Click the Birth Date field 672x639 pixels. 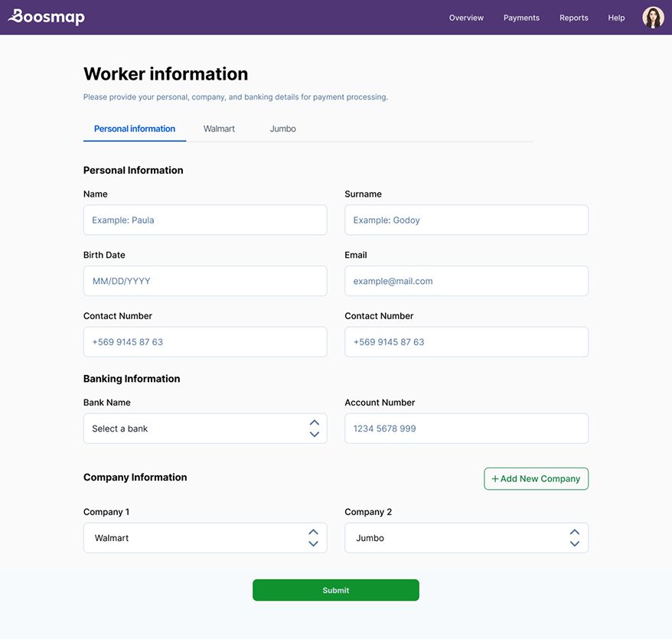(205, 281)
